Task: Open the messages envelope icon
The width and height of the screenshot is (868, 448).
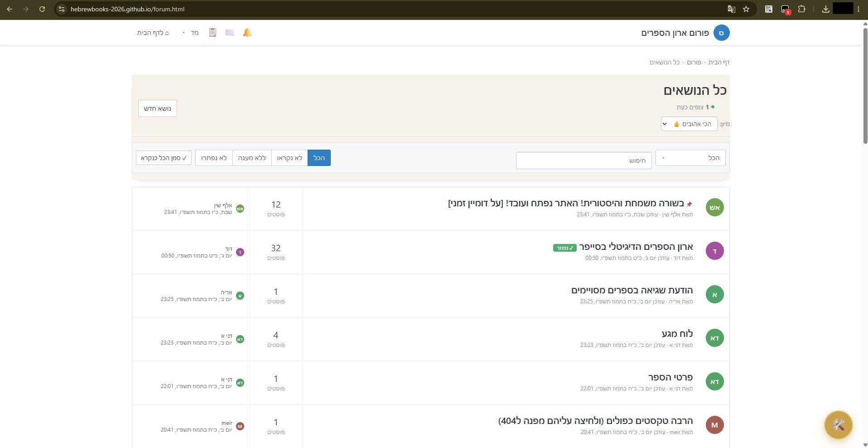Action: point(230,33)
